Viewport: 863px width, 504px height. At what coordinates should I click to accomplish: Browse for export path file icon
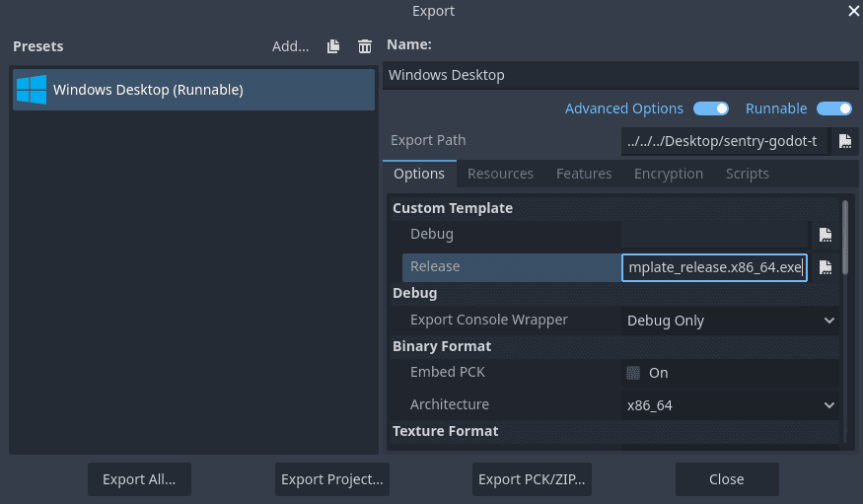pyautogui.click(x=845, y=141)
